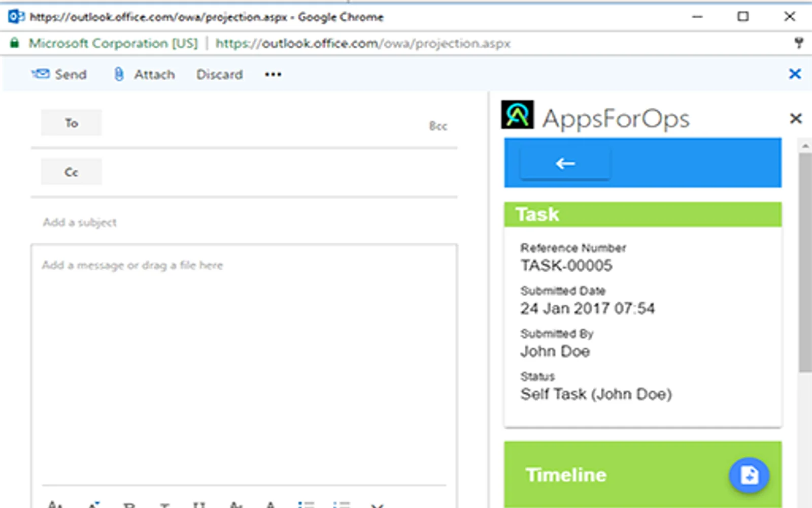Click the Attach paperclip icon
812x508 pixels.
pos(119,74)
